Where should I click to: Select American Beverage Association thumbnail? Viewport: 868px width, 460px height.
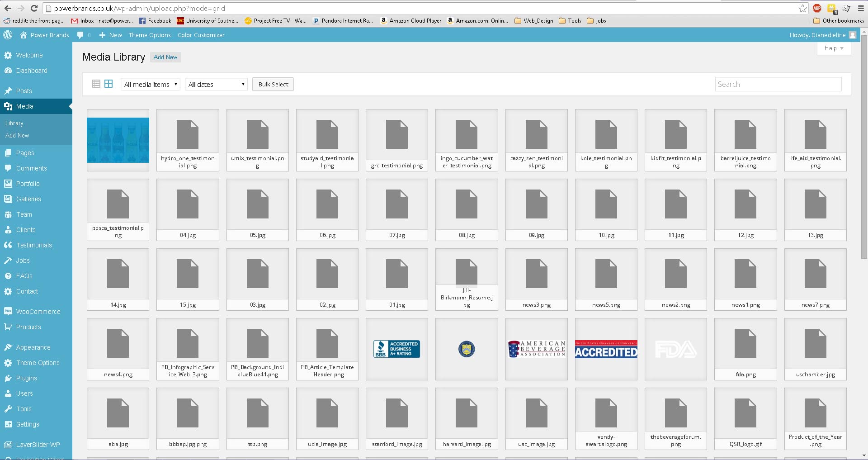(x=537, y=349)
